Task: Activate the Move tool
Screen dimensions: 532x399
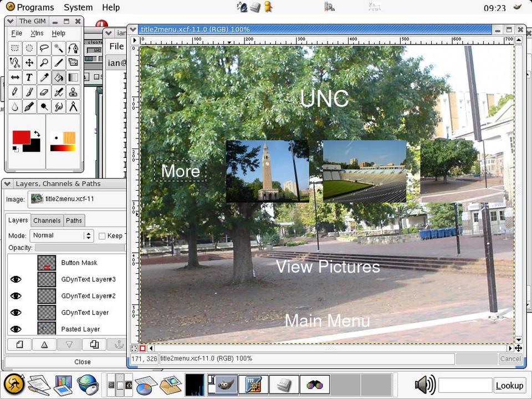Action: [29, 63]
